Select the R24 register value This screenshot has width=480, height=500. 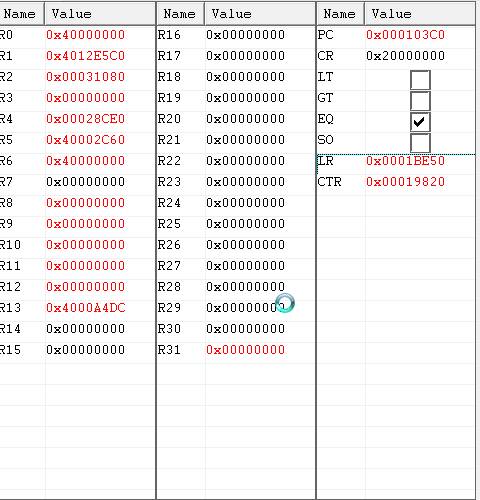tap(246, 203)
